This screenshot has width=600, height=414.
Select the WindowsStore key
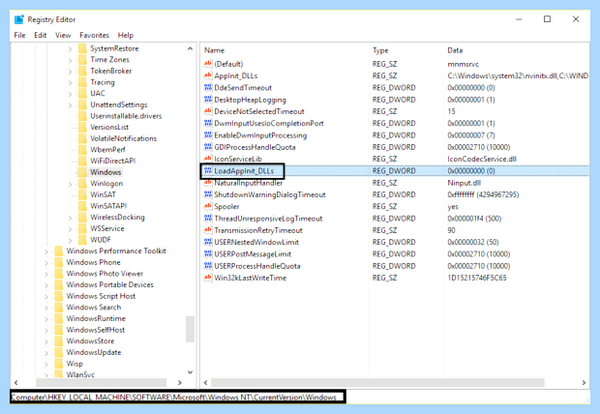[x=90, y=341]
